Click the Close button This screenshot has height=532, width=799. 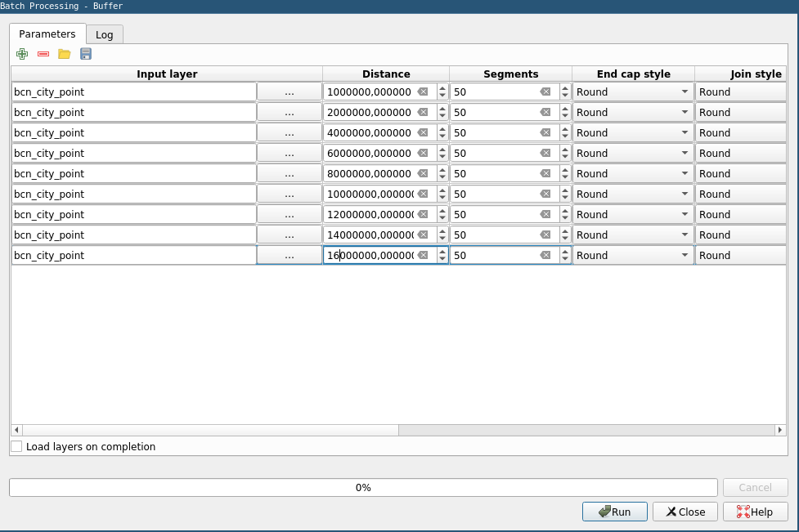[x=685, y=512]
